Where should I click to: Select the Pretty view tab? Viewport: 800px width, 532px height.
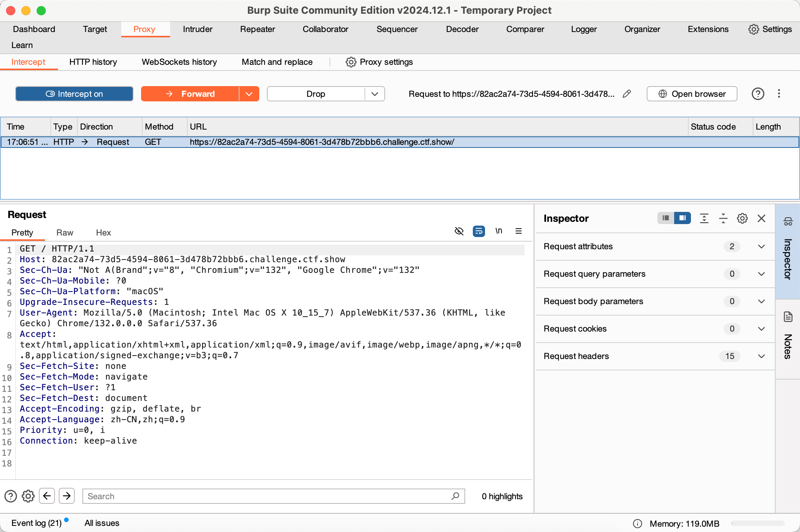(x=22, y=233)
